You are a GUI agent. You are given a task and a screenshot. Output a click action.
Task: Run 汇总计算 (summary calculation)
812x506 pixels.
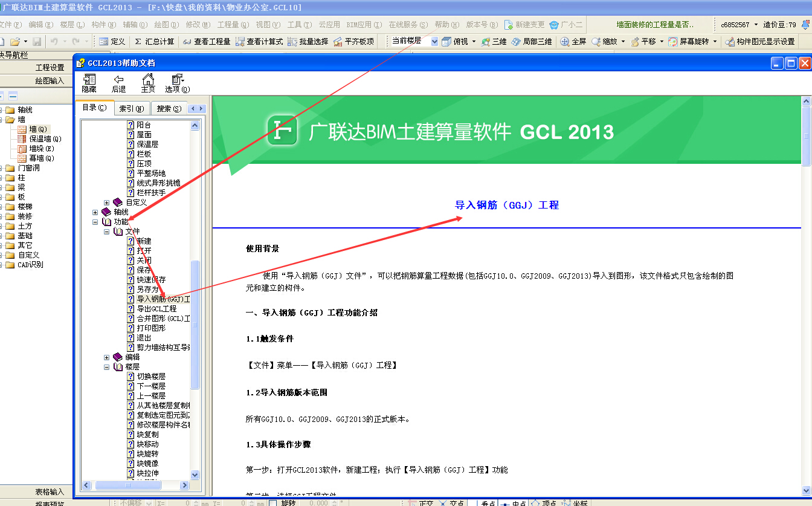click(154, 42)
